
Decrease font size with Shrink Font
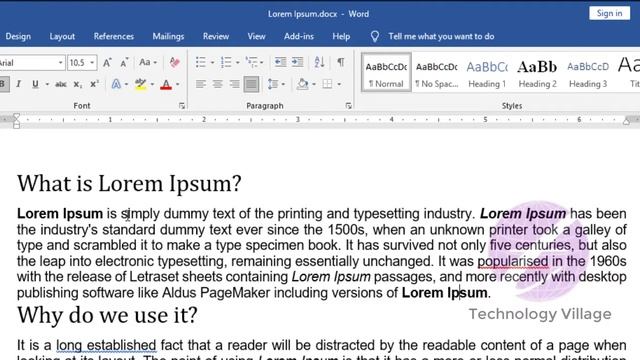(x=124, y=62)
